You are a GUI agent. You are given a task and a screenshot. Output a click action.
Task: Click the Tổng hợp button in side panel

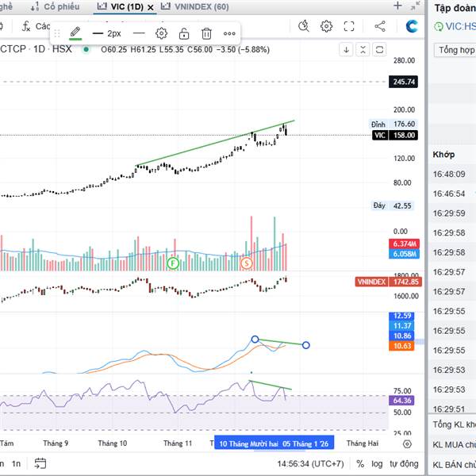(455, 50)
